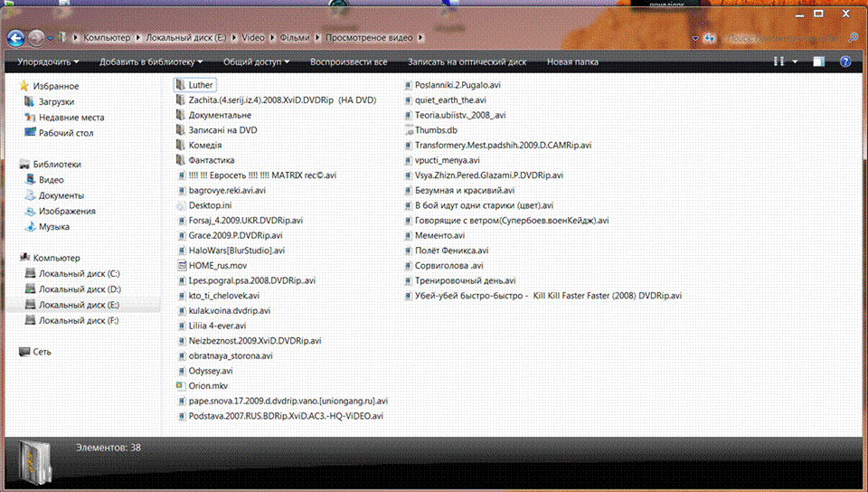Select the Desktop.ini file icon
The width and height of the screenshot is (868, 492).
(181, 205)
